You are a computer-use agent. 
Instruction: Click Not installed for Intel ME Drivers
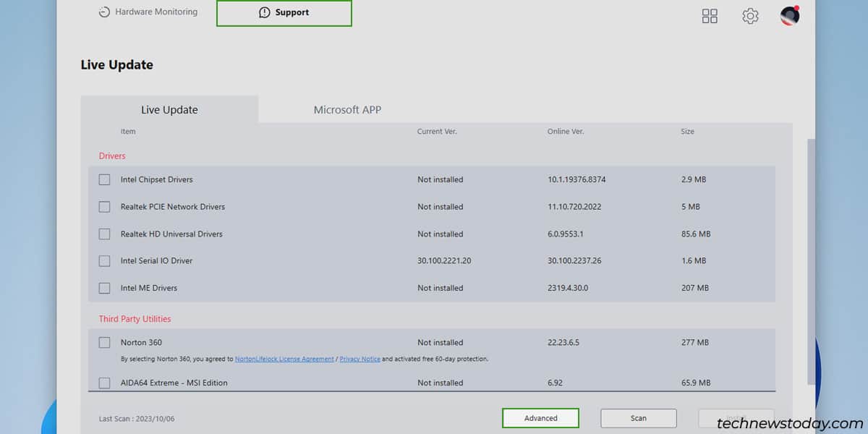[441, 288]
